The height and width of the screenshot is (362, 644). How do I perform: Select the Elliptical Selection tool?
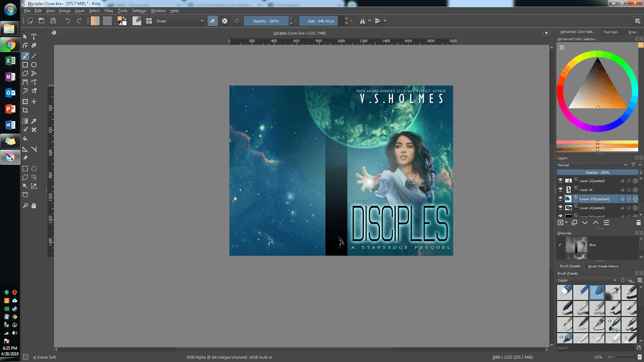point(34,169)
